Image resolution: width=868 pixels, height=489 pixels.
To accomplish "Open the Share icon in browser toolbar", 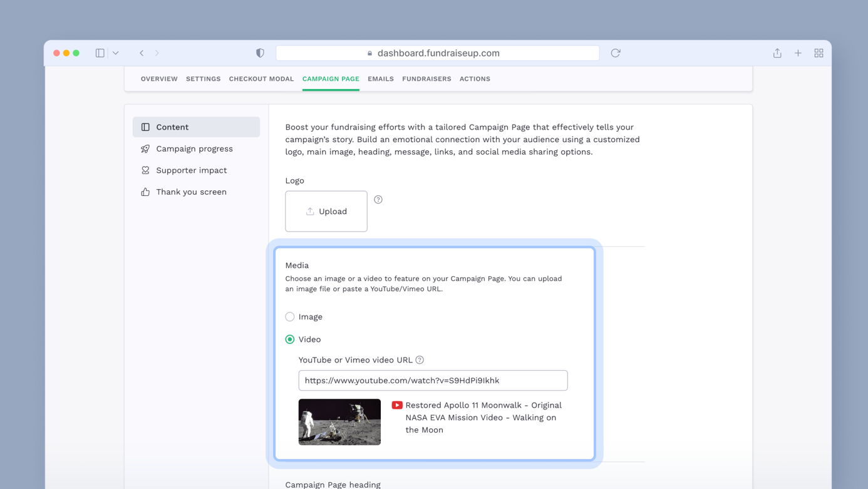I will coord(777,53).
